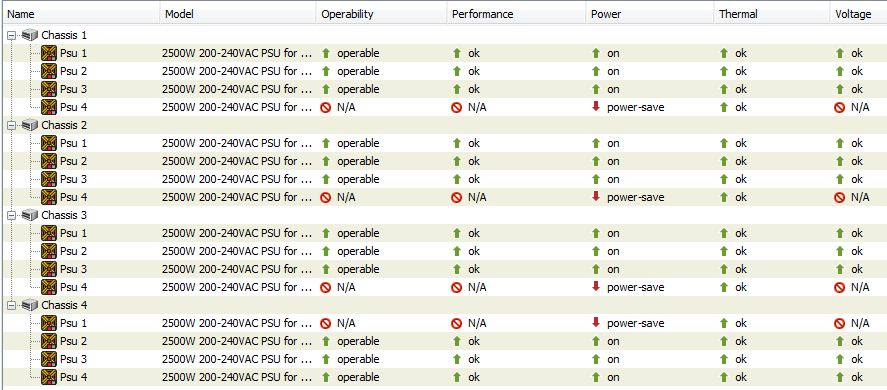Click Power 'on' in Chassis 2 Psu 1 row

click(613, 143)
